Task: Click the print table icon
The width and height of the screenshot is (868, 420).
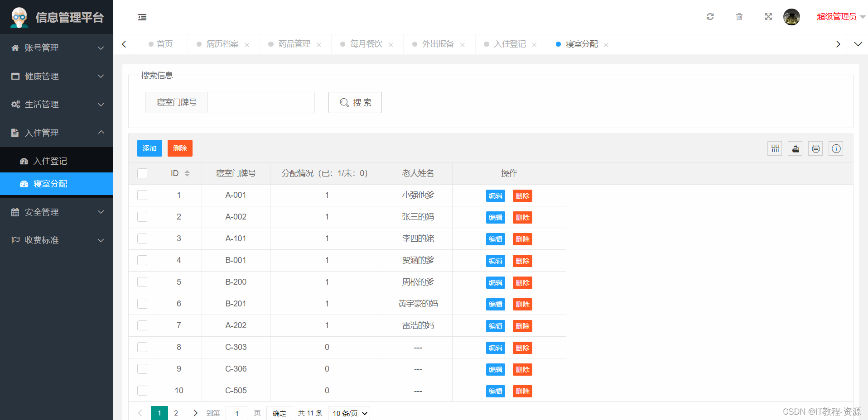Action: [815, 148]
